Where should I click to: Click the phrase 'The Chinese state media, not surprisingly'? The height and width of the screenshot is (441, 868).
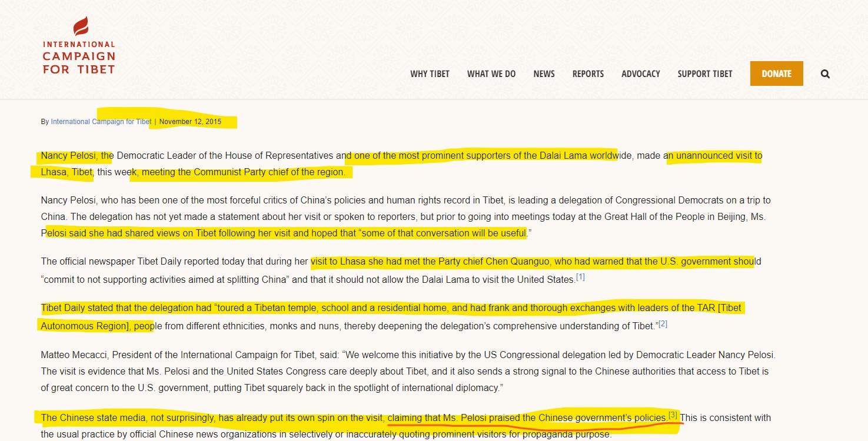(x=127, y=418)
